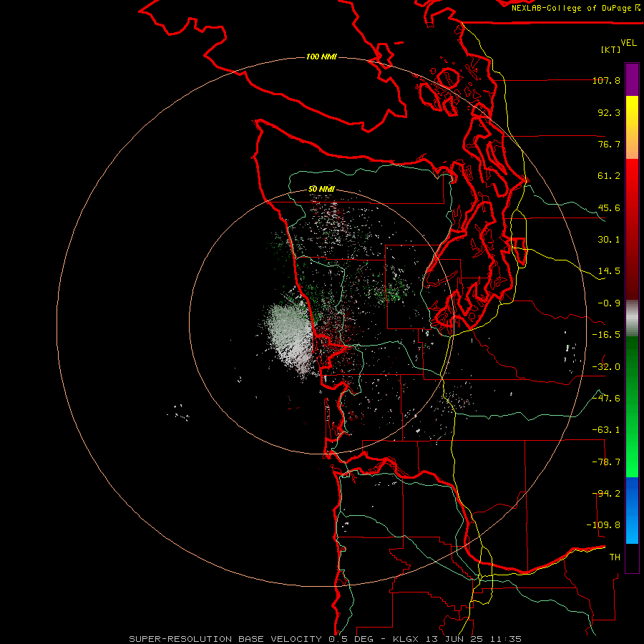This screenshot has height=644, width=644.
Task: Click the TH legend label
Action: (615, 557)
